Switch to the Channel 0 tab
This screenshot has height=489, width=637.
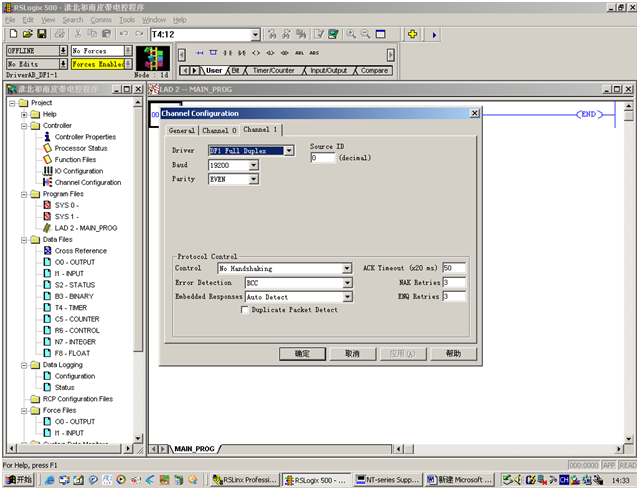coord(219,130)
